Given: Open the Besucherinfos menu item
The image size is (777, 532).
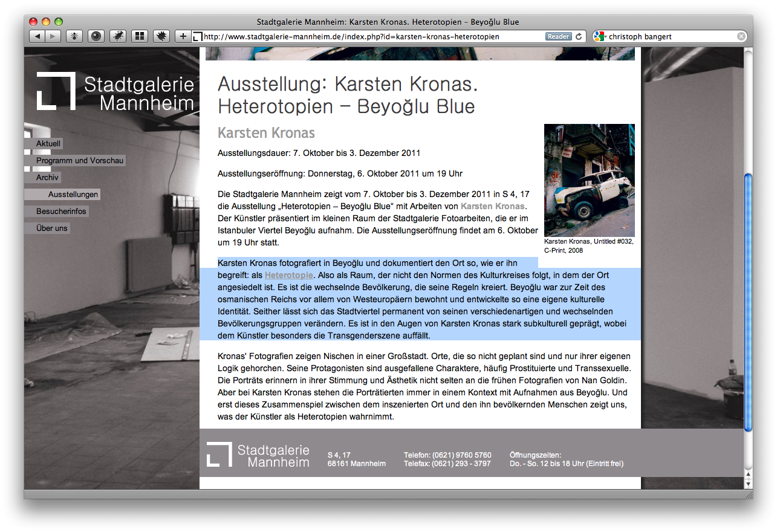Looking at the screenshot, I should [56, 212].
